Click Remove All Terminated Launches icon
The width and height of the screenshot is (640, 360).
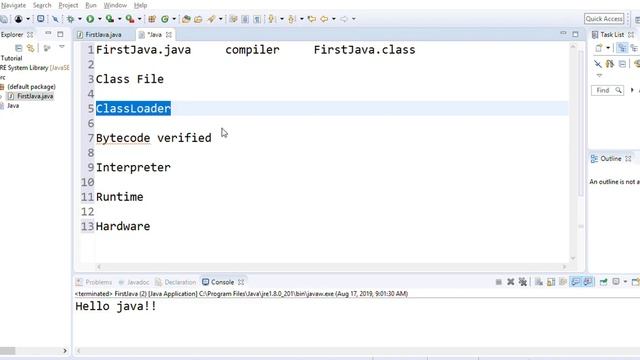point(522,282)
